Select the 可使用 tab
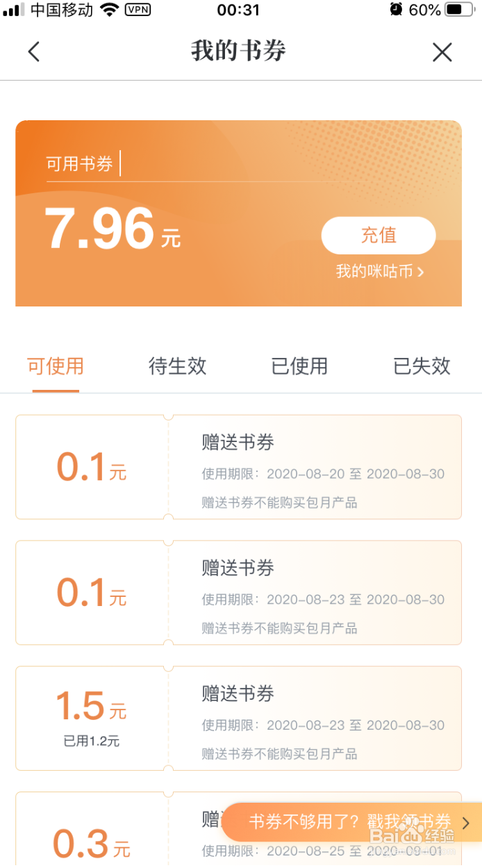This screenshot has height=868, width=482. 56,366
